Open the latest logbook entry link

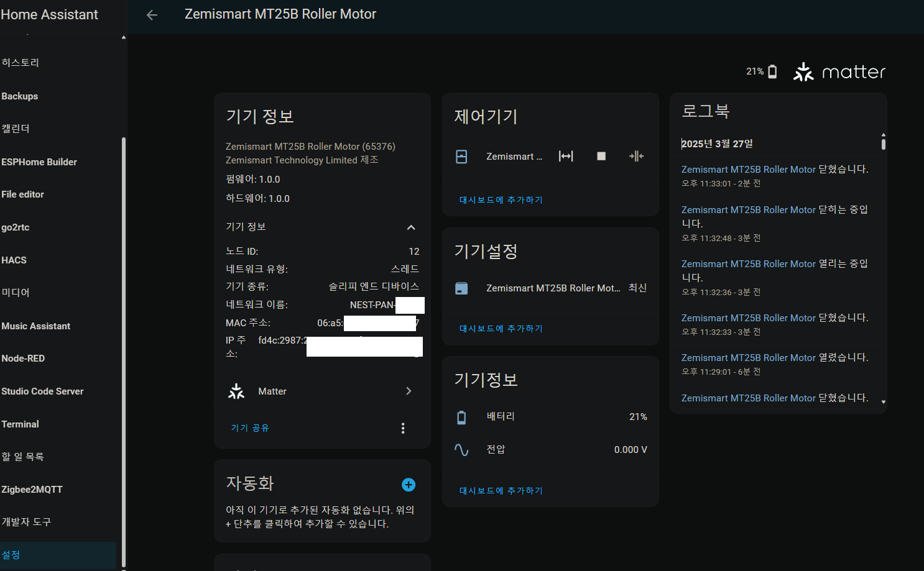[x=748, y=170]
